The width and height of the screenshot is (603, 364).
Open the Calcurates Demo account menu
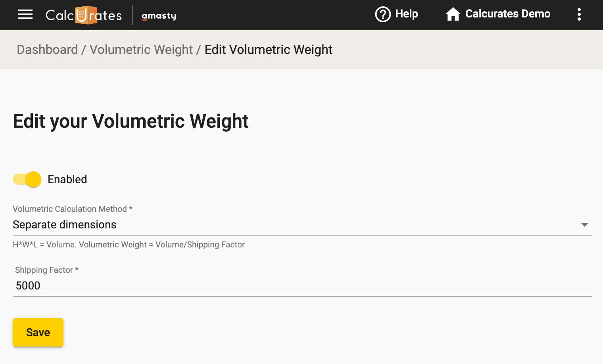pyautogui.click(x=508, y=14)
